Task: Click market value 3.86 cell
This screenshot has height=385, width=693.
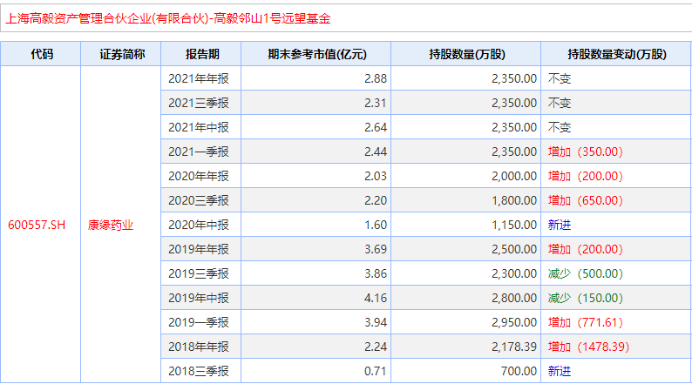Action: [316, 274]
